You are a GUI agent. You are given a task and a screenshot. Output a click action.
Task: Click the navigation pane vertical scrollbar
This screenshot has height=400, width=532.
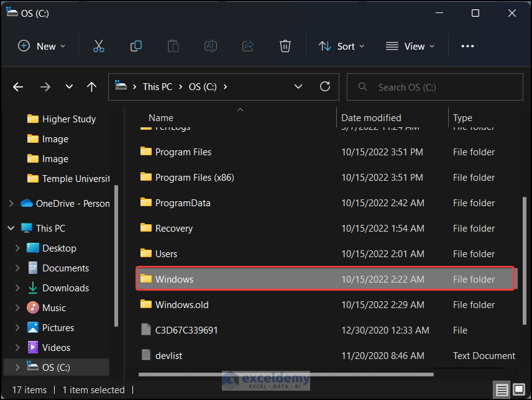(x=116, y=256)
